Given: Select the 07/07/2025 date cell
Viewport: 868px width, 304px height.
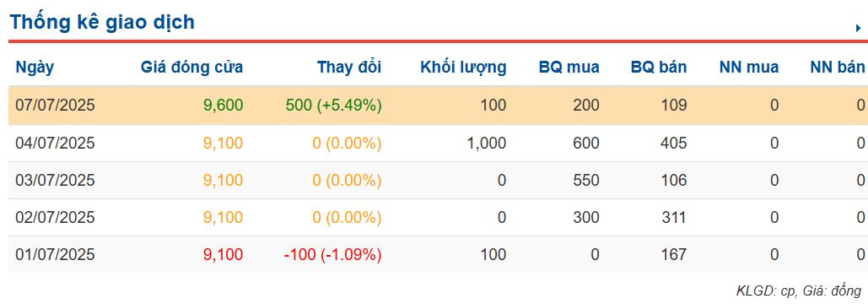Looking at the screenshot, I should pos(56,106).
